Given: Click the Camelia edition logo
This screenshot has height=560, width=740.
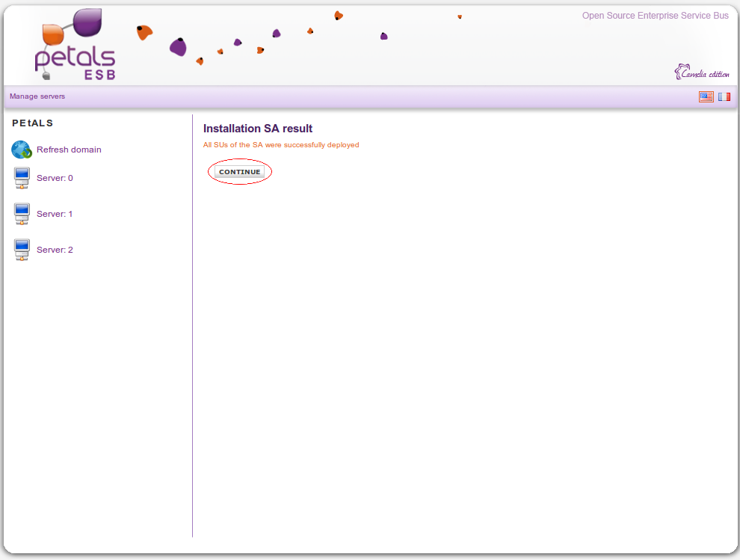Looking at the screenshot, I should pyautogui.click(x=702, y=73).
